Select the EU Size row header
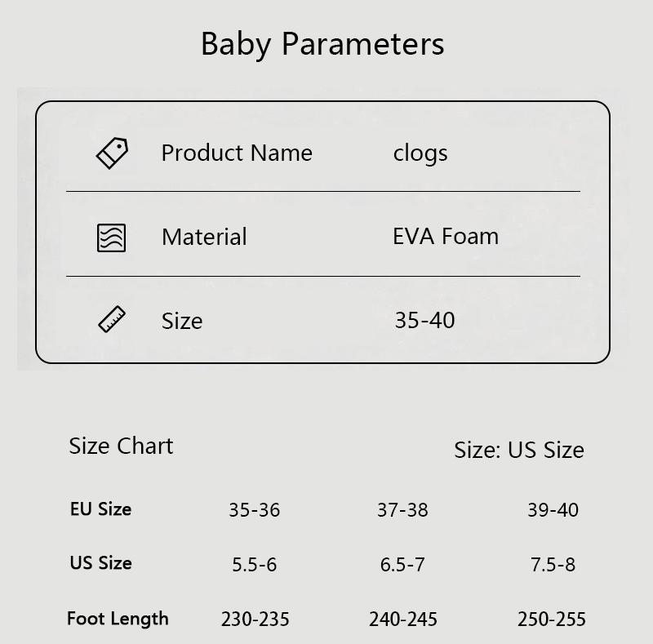The image size is (653, 644). [x=100, y=509]
